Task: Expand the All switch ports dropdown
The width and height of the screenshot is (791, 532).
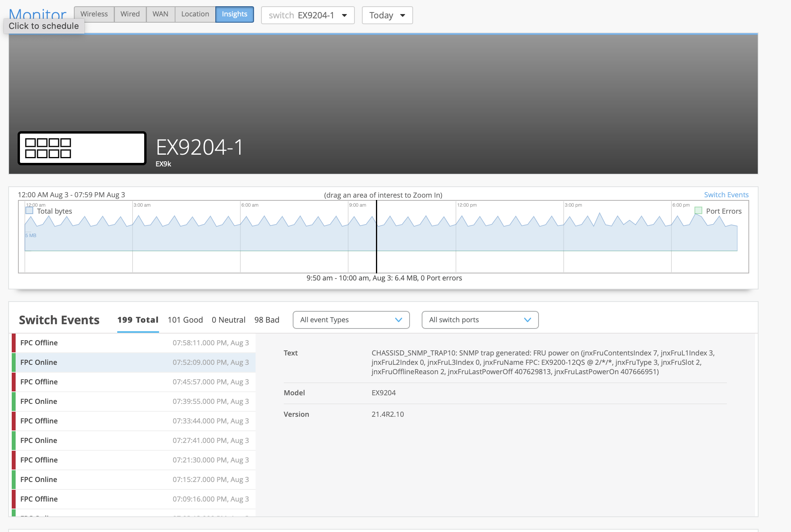Action: click(x=480, y=320)
